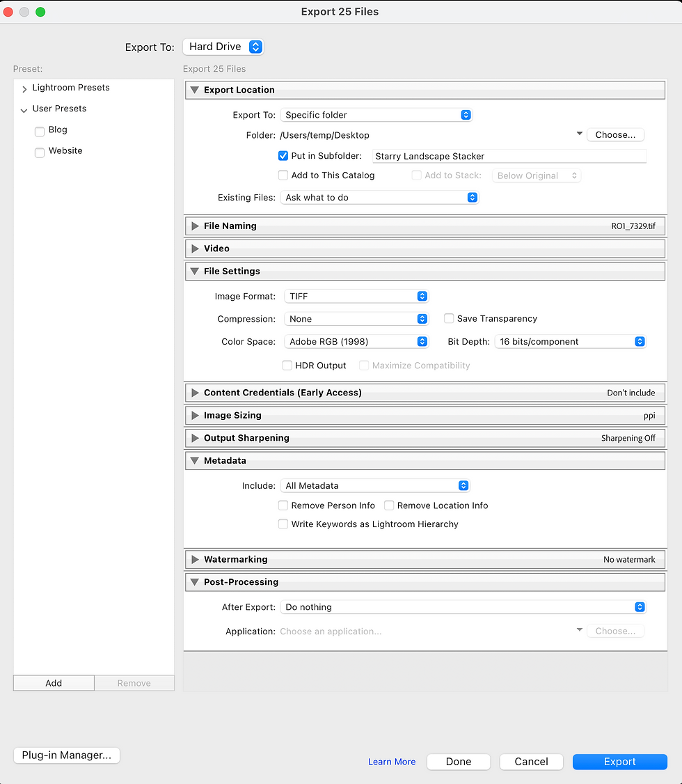Expand the Watermarking section
Viewport: 682px width, 784px height.
click(195, 560)
